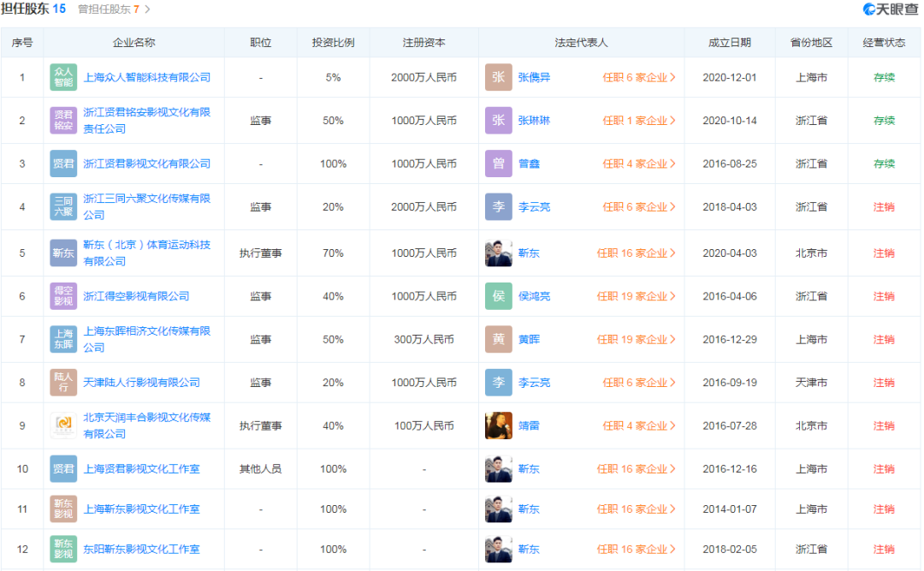
Task: Open company link 浙江得空影视有限公司
Action: 136,296
